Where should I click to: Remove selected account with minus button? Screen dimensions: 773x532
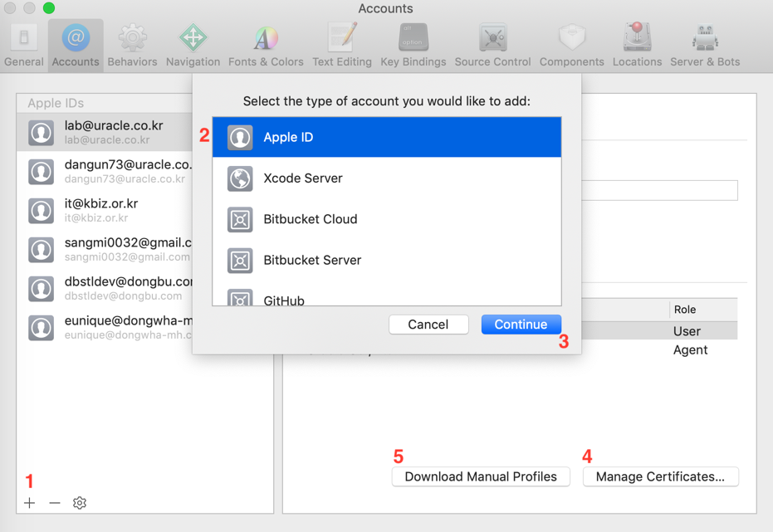click(x=55, y=503)
